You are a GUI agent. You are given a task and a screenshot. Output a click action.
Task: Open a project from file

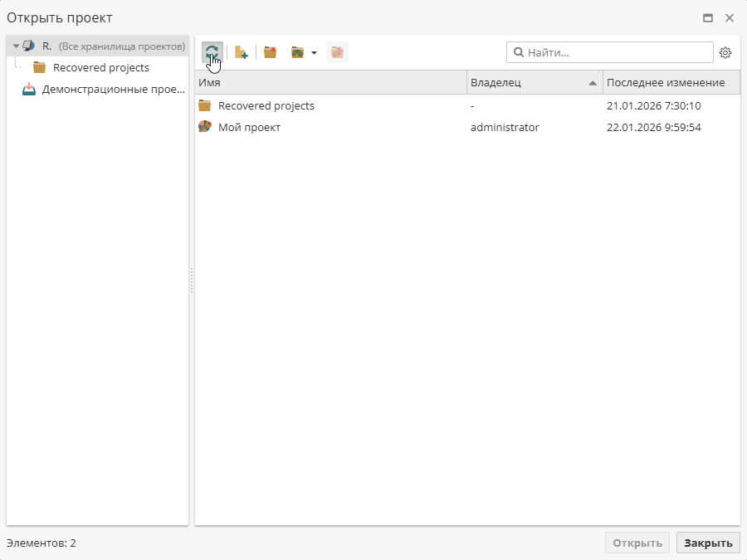[x=297, y=51]
